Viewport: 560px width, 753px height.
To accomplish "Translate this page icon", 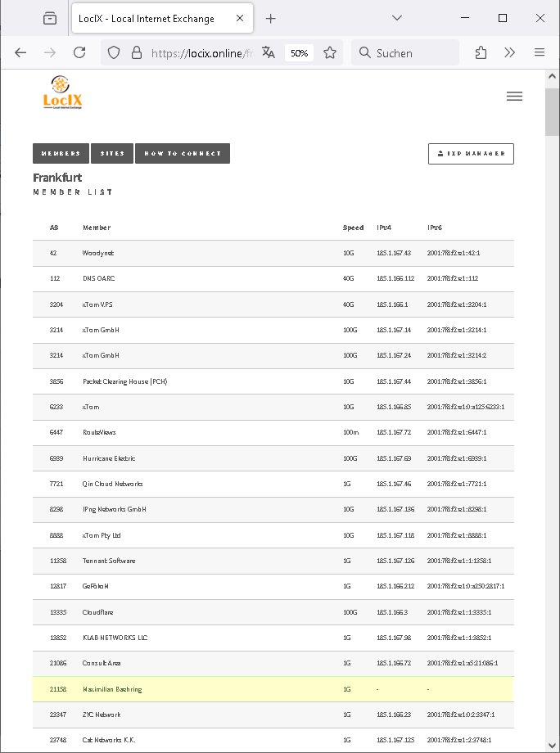I will 268,53.
